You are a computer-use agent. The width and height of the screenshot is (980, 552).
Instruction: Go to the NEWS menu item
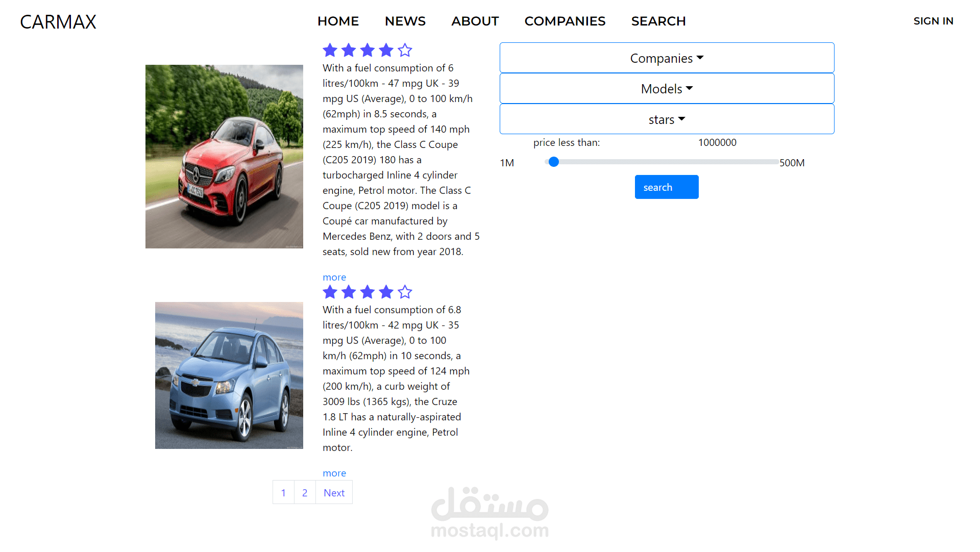[405, 21]
